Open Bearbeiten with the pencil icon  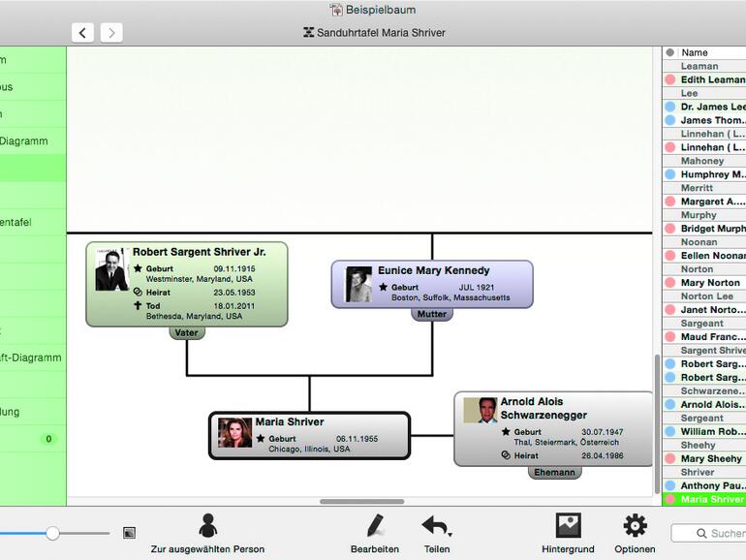[375, 526]
